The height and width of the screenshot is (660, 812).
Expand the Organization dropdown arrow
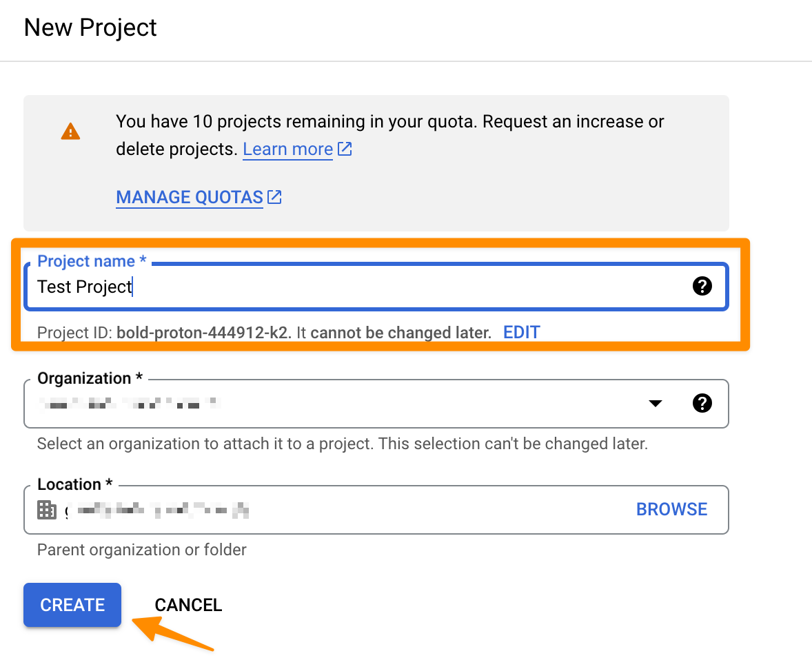coord(656,403)
